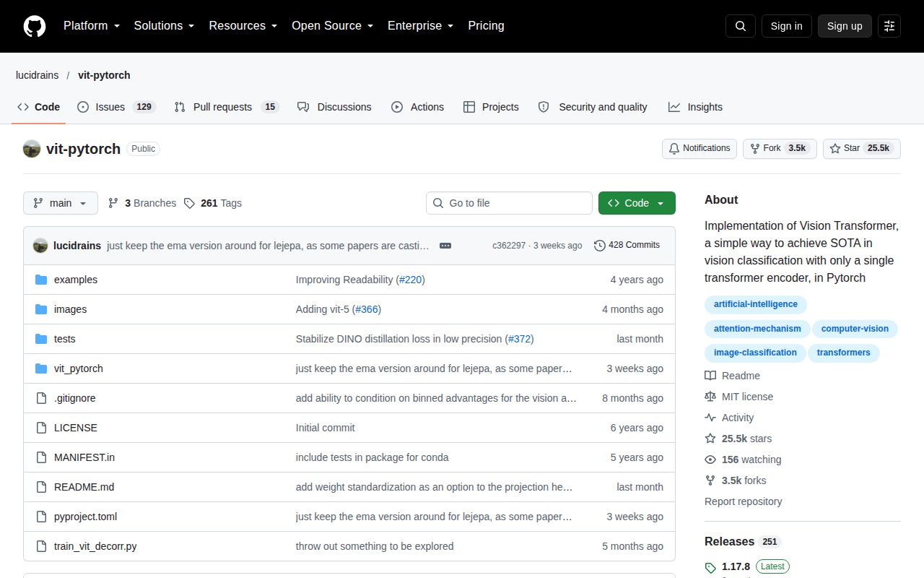Viewport: 924px width, 578px height.
Task: Click the Sign up button
Action: [x=845, y=26]
